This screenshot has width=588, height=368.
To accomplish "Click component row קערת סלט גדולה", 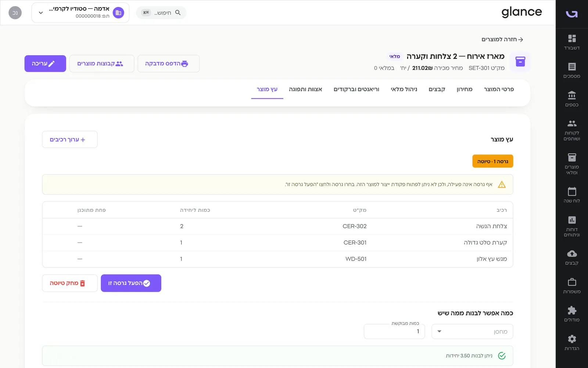I will tap(277, 243).
